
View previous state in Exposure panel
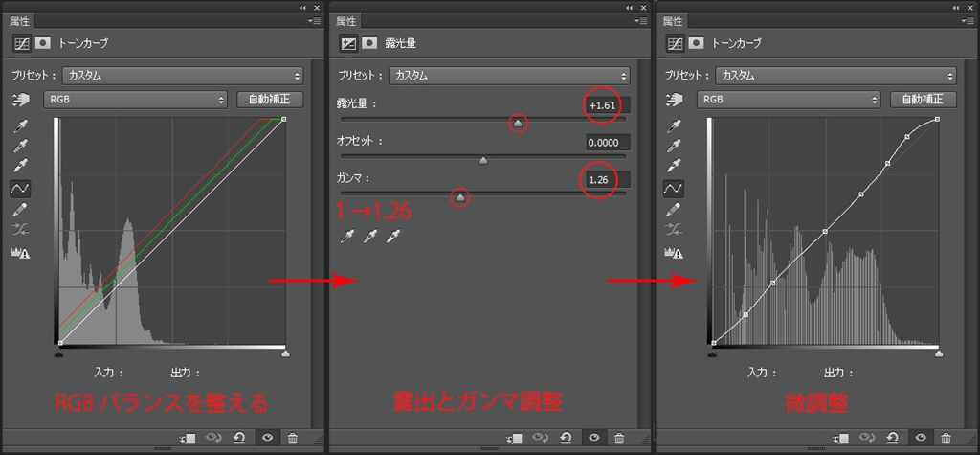pos(540,438)
